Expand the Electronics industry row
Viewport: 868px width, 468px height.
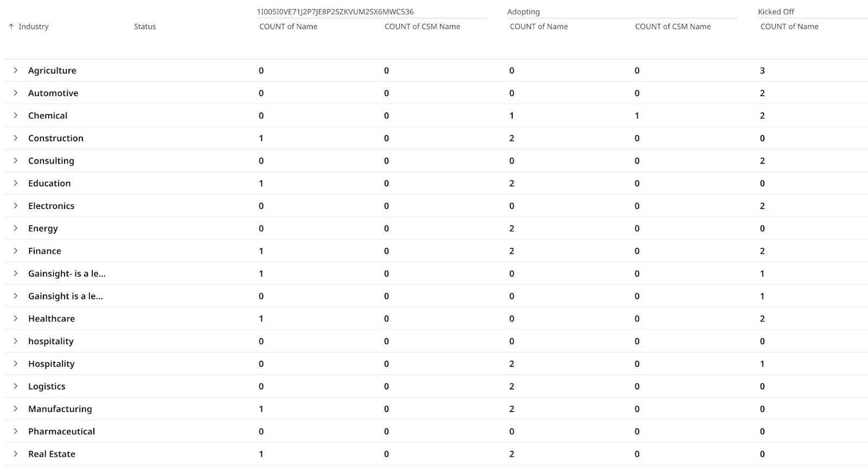pyautogui.click(x=16, y=205)
